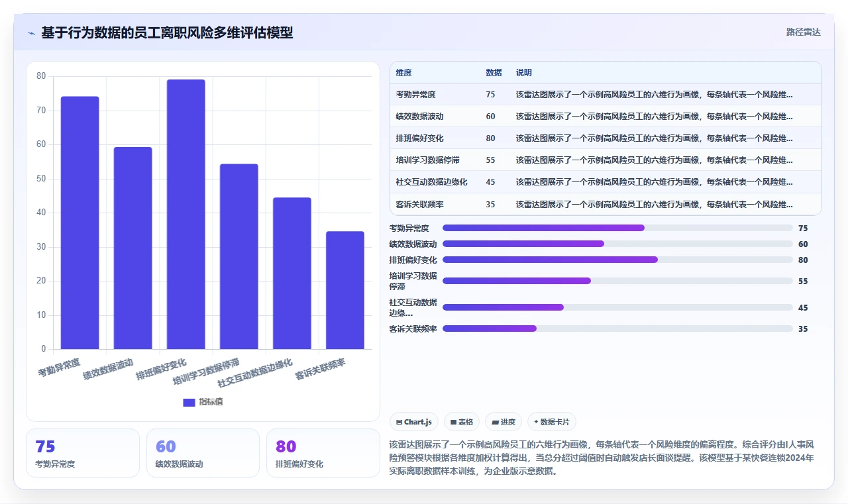Click the 考勤异常度 progress bar
This screenshot has height=504, width=848.
(617, 228)
